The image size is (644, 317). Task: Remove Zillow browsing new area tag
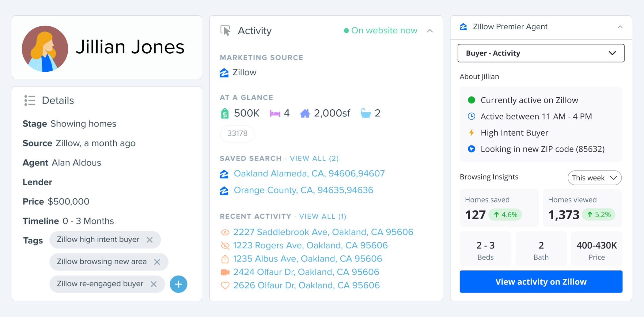point(157,262)
